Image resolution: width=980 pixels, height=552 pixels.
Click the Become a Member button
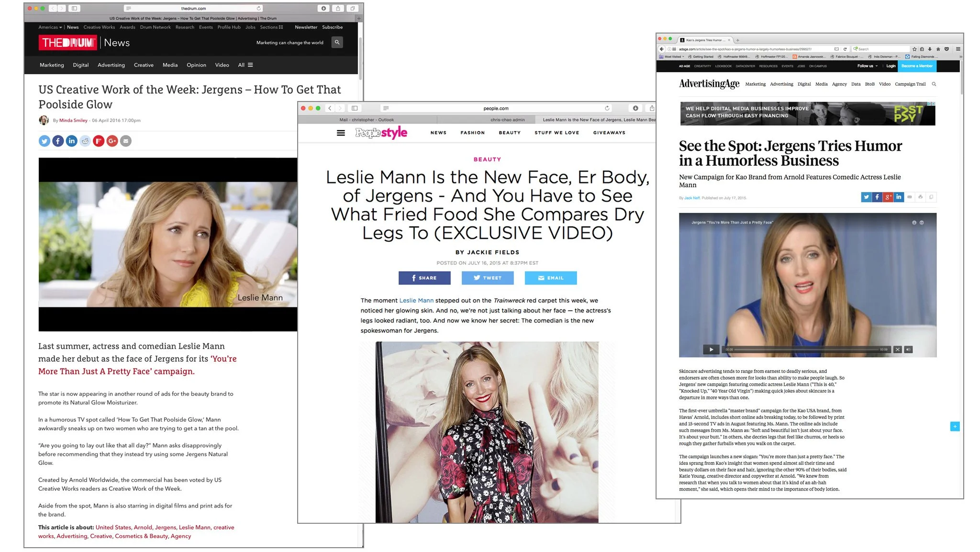point(916,66)
